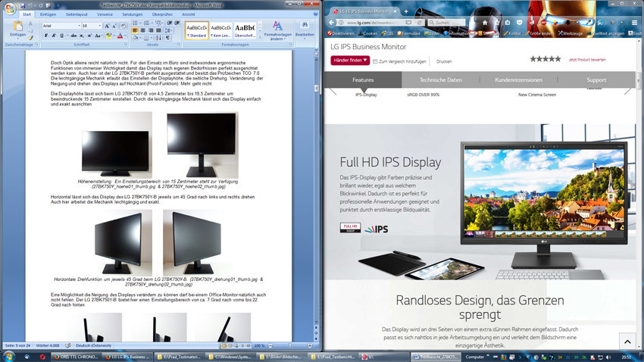Open the Seitenlayout ribbon tab

coord(77,14)
